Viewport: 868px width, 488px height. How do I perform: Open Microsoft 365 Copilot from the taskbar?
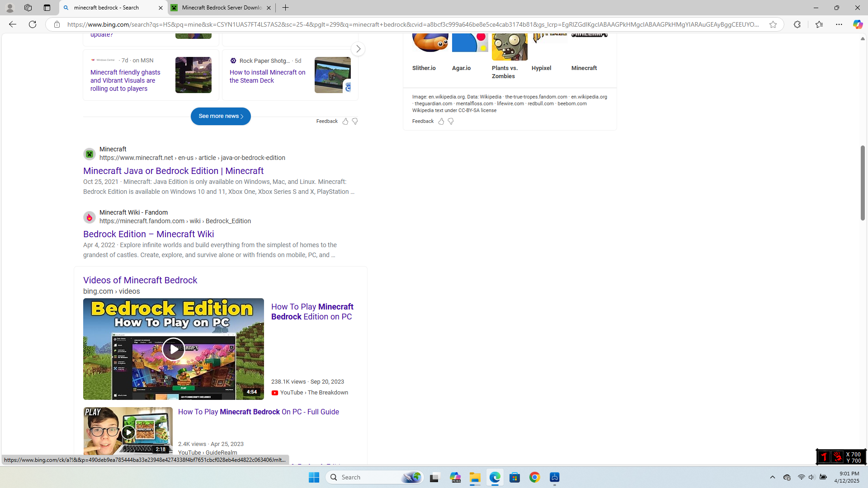coord(455,477)
